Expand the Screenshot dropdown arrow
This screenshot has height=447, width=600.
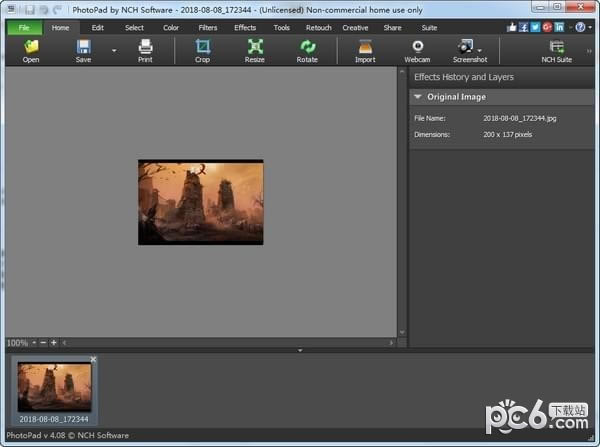pyautogui.click(x=480, y=50)
